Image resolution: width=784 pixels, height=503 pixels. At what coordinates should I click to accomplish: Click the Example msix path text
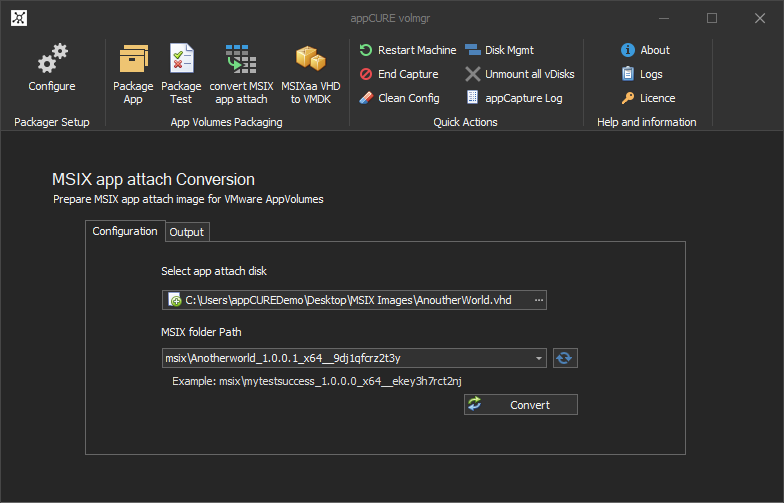click(316, 381)
